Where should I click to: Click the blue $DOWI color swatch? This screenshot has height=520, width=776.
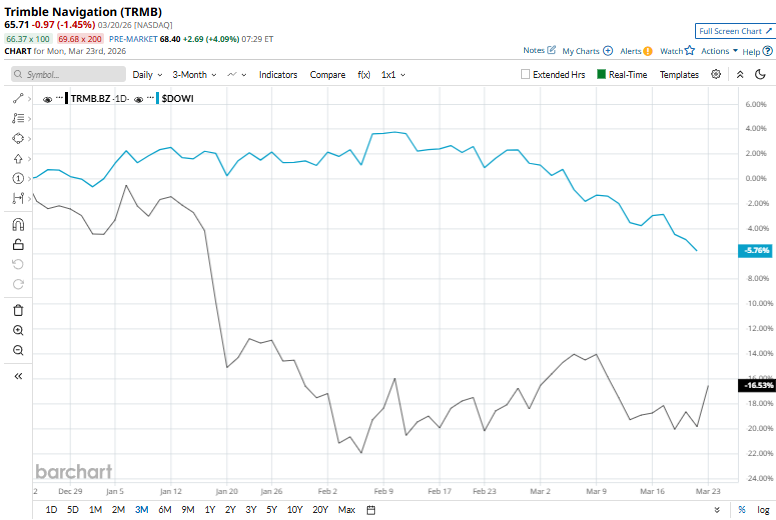(x=157, y=98)
